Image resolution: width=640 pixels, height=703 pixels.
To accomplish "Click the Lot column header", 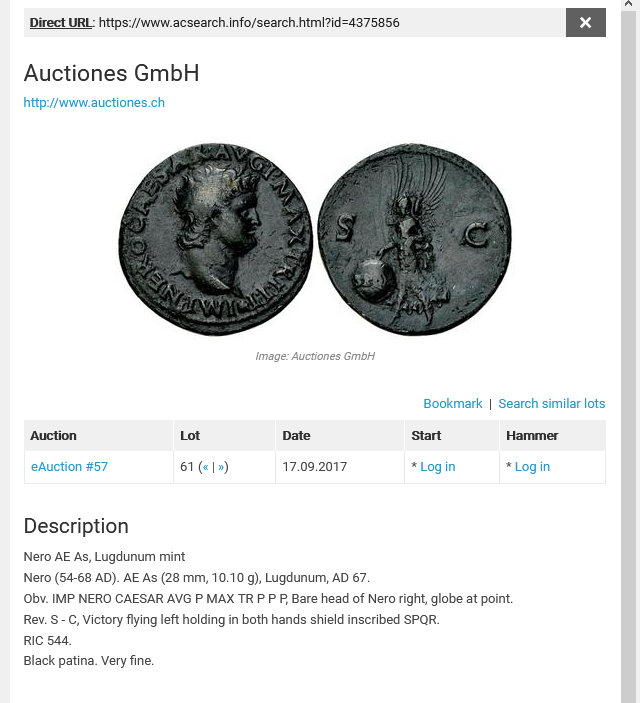I will point(190,436).
